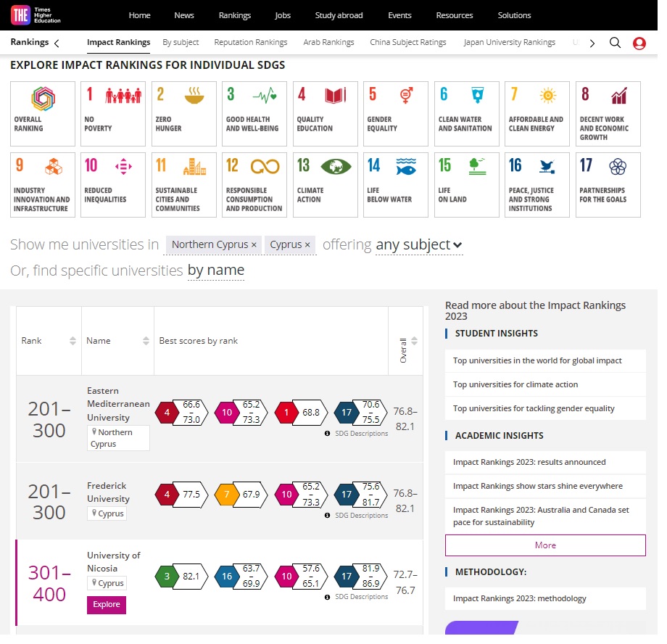Remove the Northern Cyprus filter tag
The width and height of the screenshot is (667, 644).
[x=254, y=245]
